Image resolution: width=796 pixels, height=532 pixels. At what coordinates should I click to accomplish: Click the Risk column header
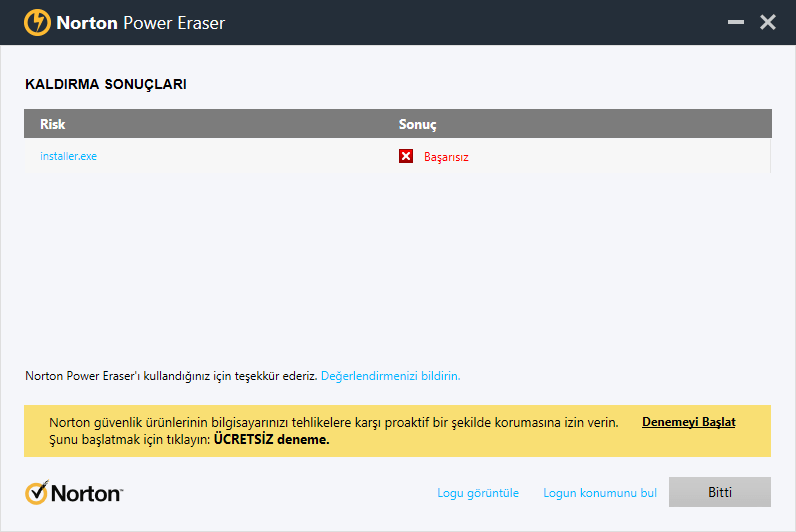(53, 124)
